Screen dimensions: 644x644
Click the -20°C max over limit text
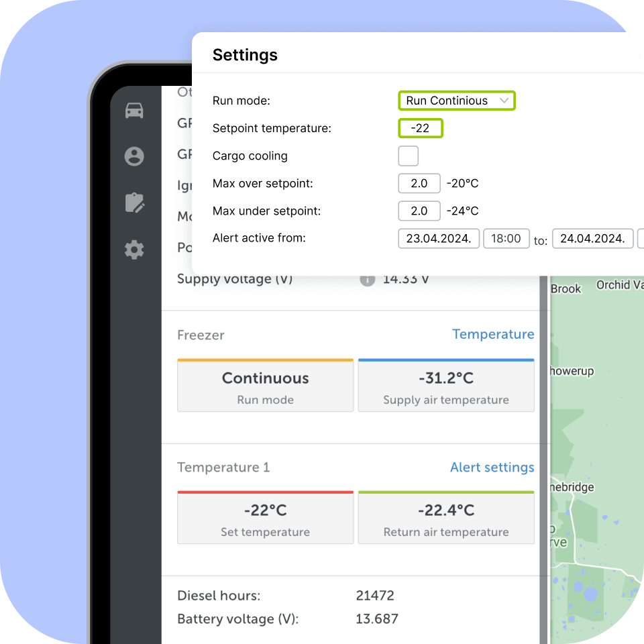tap(462, 183)
